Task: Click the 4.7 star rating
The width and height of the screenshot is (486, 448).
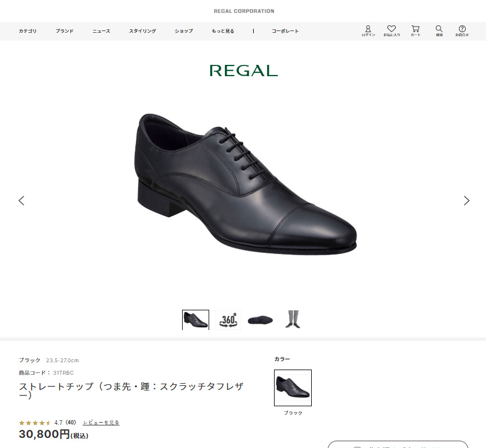Action: tap(35, 423)
